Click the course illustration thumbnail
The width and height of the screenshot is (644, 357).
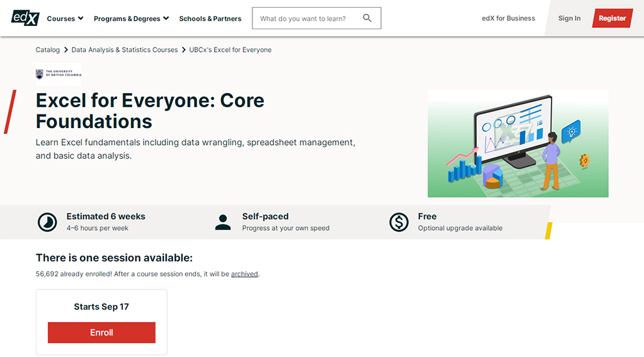point(518,143)
